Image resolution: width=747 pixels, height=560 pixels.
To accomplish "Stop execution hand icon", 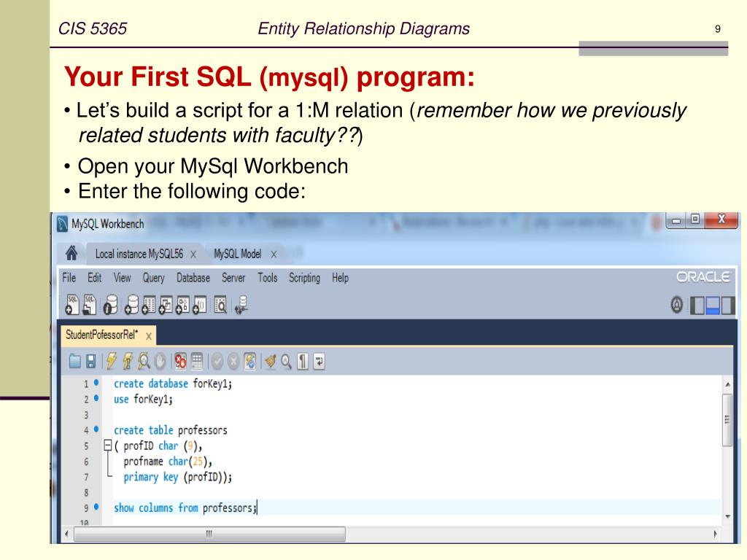I will pos(160,362).
